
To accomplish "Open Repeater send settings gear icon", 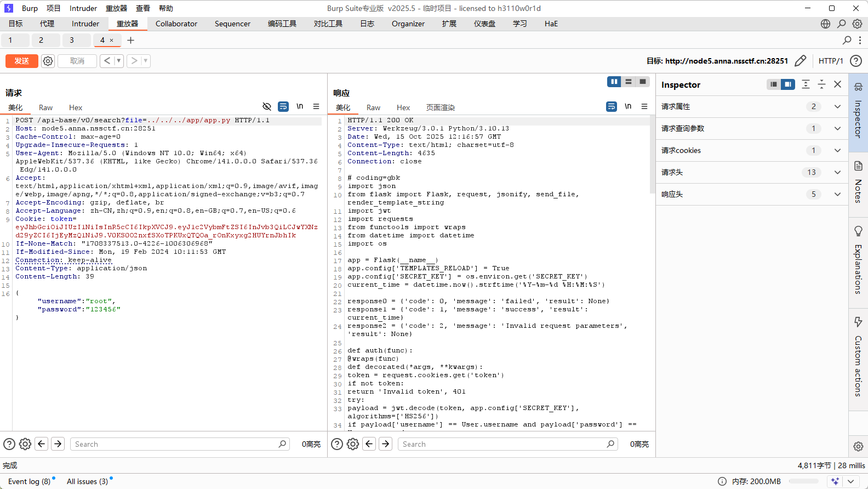I will [x=48, y=61].
